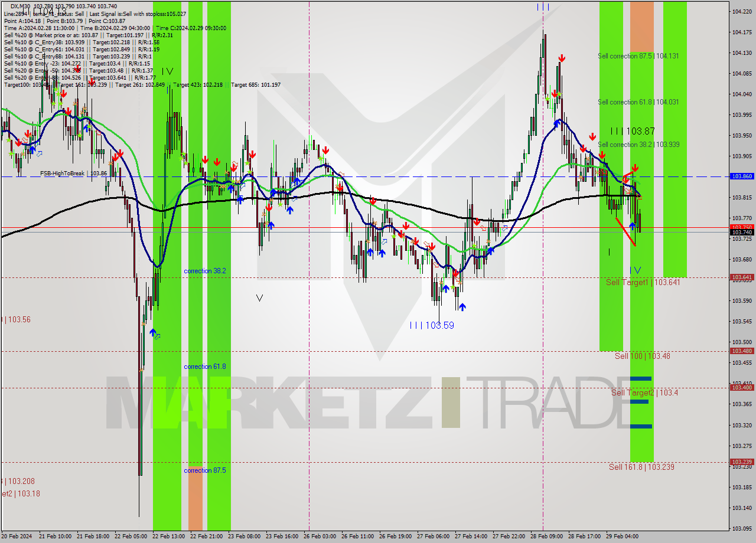756x543 pixels.
Task: Click the blue 'I I I 103.59' wave label
Action: pos(432,325)
